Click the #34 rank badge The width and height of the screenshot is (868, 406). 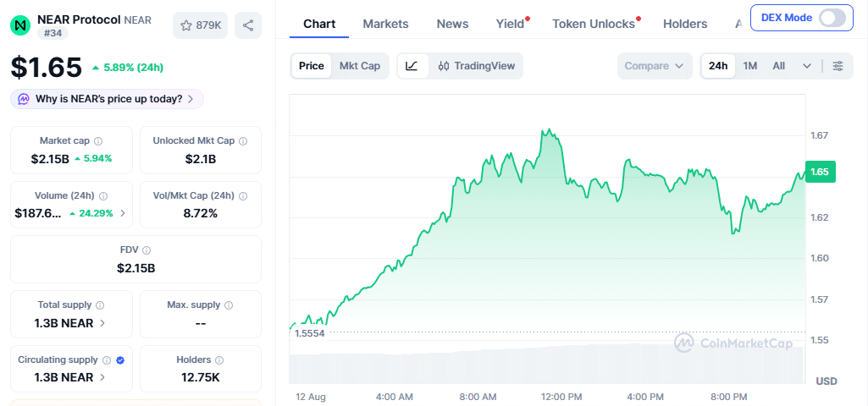pos(53,33)
